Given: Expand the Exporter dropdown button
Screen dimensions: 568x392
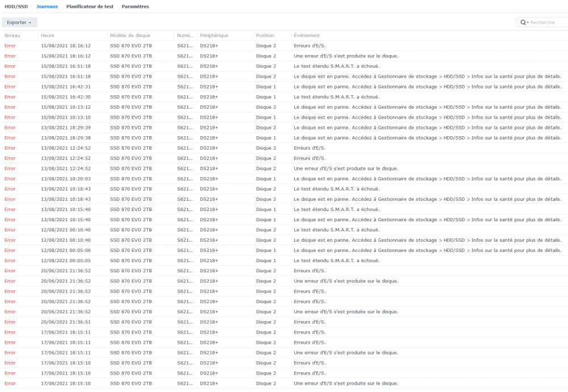Looking at the screenshot, I should [x=19, y=23].
